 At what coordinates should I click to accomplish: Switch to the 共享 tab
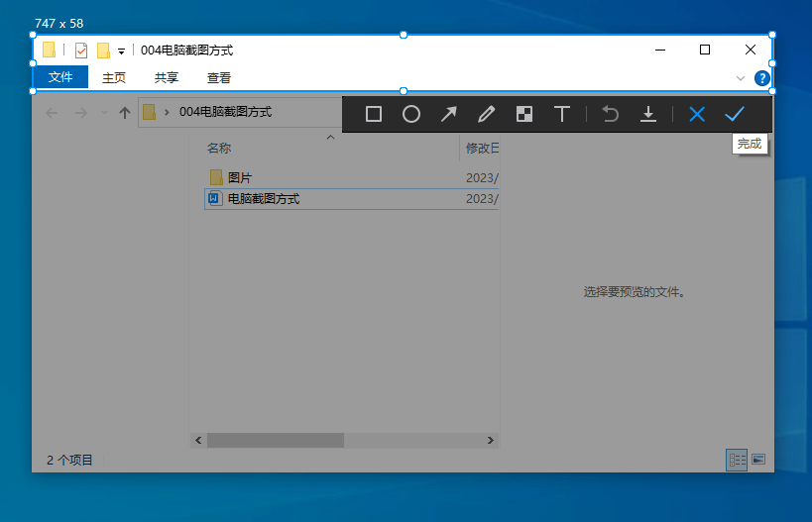click(167, 77)
